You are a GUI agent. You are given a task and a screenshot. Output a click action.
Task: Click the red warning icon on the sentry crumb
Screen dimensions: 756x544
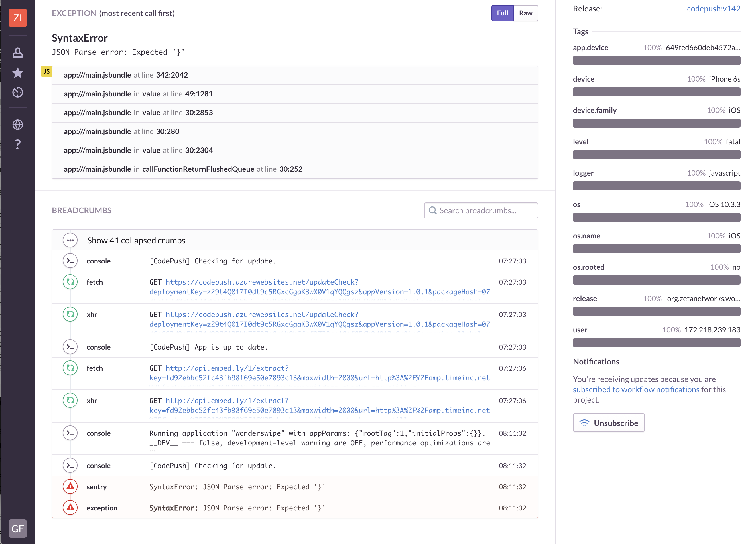click(70, 486)
